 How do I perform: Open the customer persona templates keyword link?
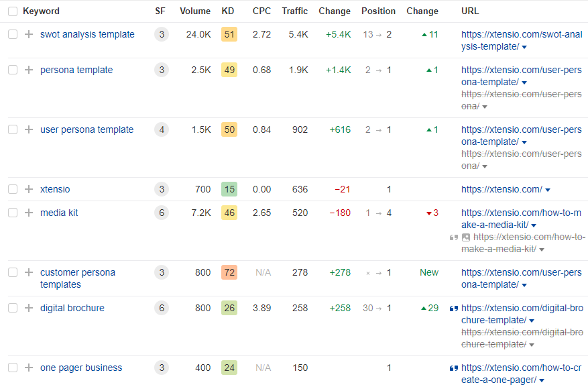coord(78,279)
